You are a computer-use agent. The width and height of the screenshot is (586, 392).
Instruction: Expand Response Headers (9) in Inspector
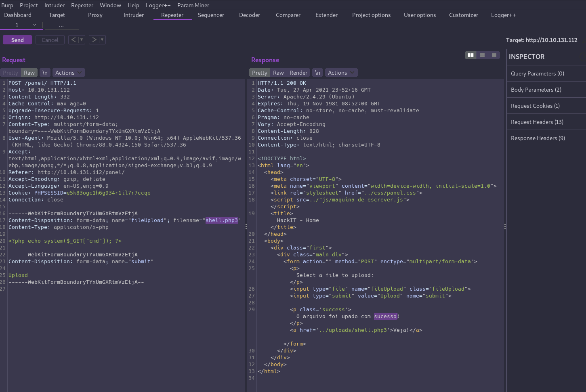546,138
